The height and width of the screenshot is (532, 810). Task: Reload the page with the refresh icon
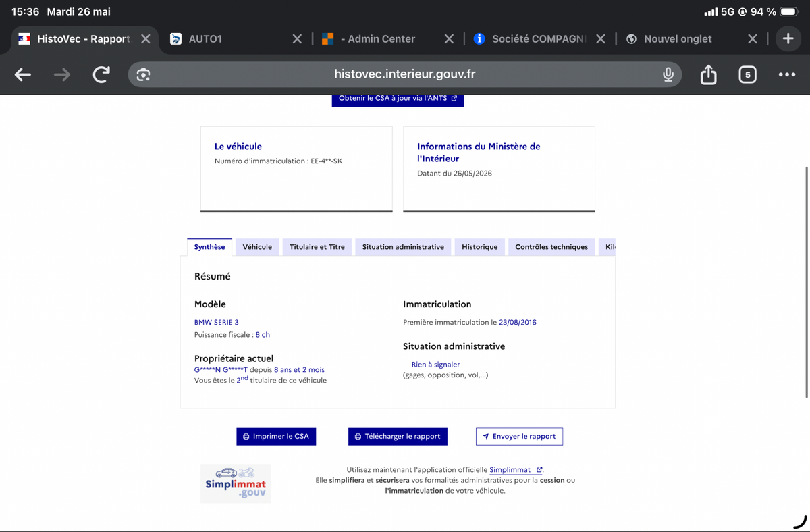click(x=101, y=74)
